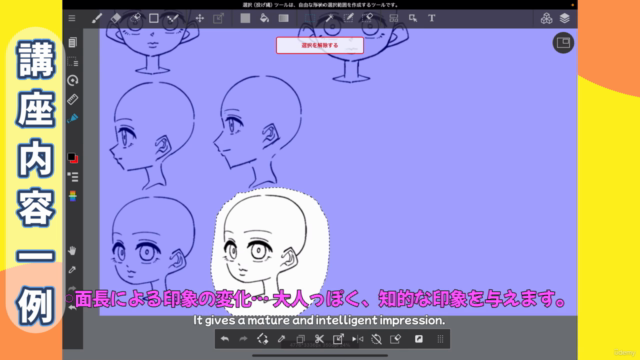Select the Gradient tool
This screenshot has height=360, width=640.
[283, 18]
